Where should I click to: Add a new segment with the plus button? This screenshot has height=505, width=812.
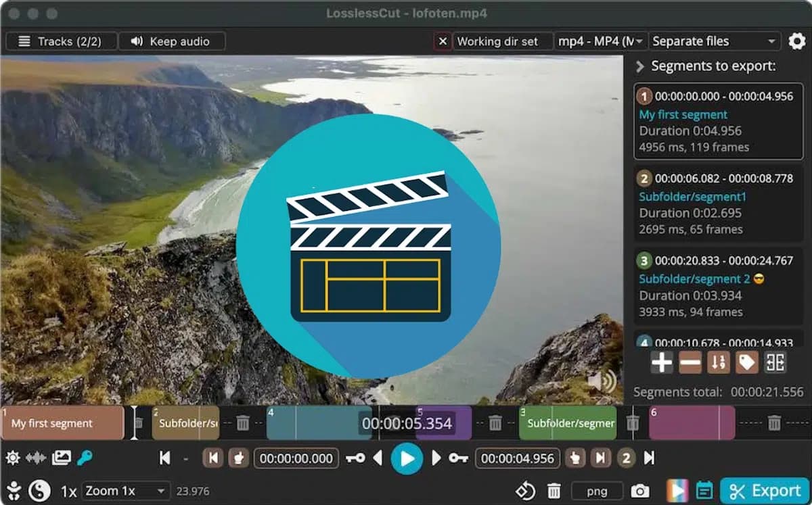662,363
